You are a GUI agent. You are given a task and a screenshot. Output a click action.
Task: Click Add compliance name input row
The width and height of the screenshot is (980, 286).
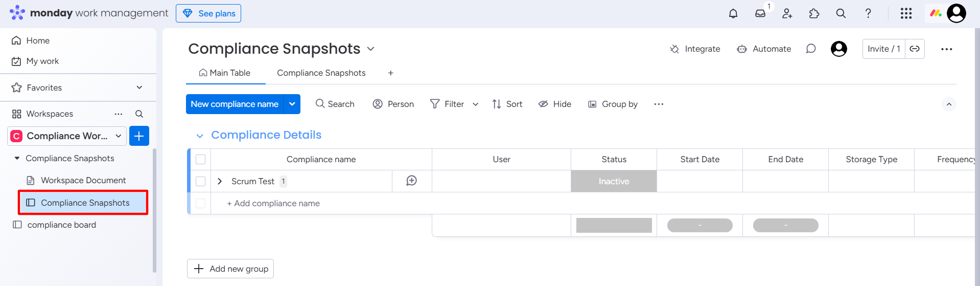point(593,203)
